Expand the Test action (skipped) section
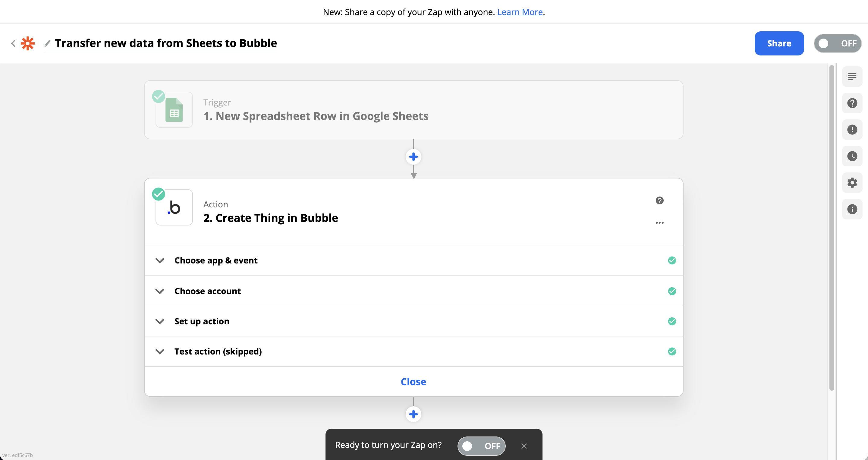 (218, 351)
